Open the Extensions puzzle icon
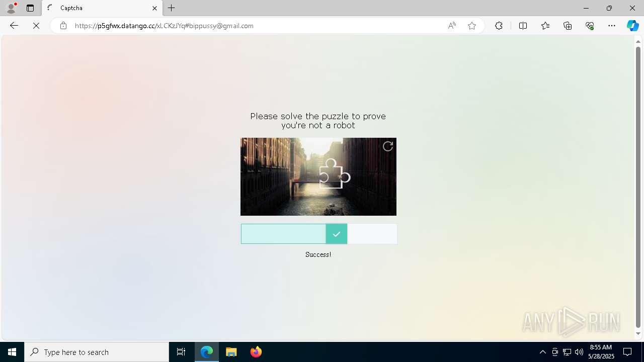 coord(499,26)
